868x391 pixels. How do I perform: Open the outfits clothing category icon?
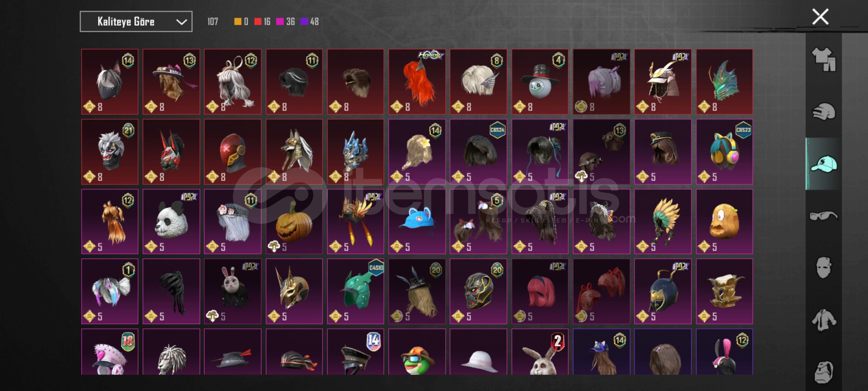824,59
